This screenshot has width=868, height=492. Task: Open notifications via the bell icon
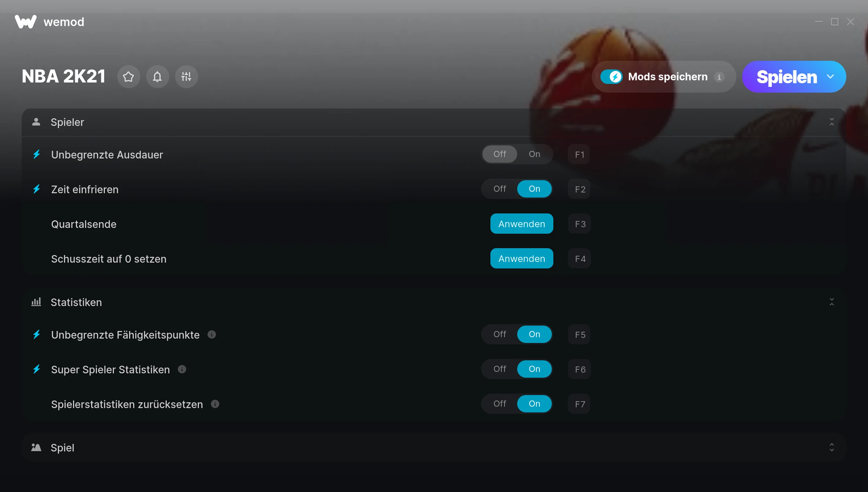tap(157, 77)
